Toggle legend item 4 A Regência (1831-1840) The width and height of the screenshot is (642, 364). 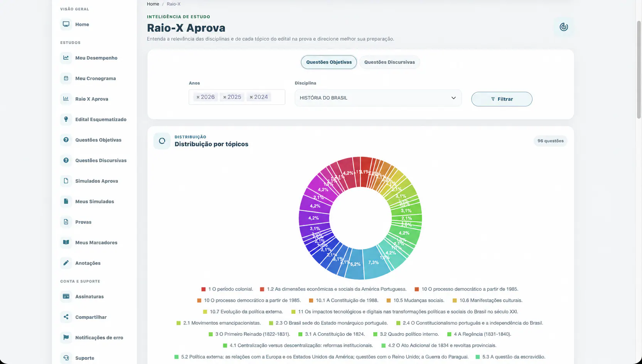pos(479,334)
